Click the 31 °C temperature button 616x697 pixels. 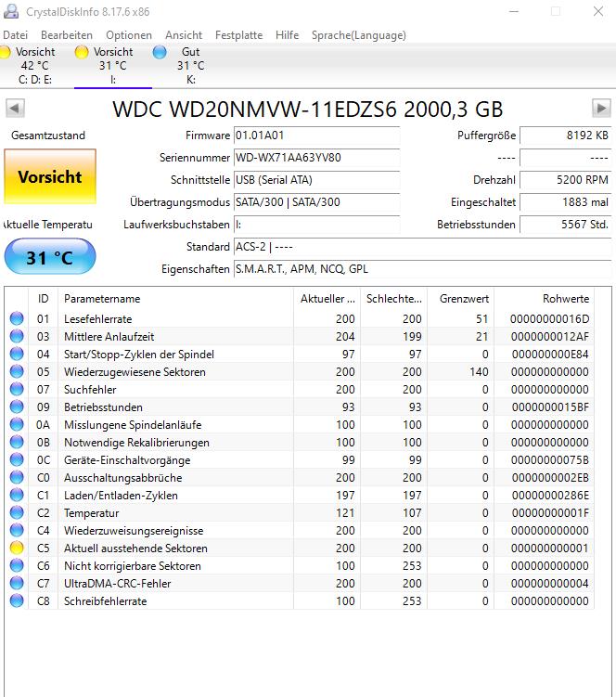tap(50, 257)
